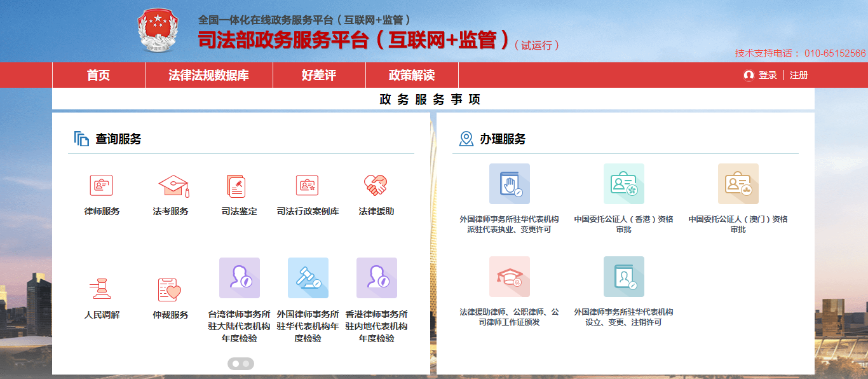
Task: Select the 法考服务 graduation cap icon
Action: tap(170, 186)
